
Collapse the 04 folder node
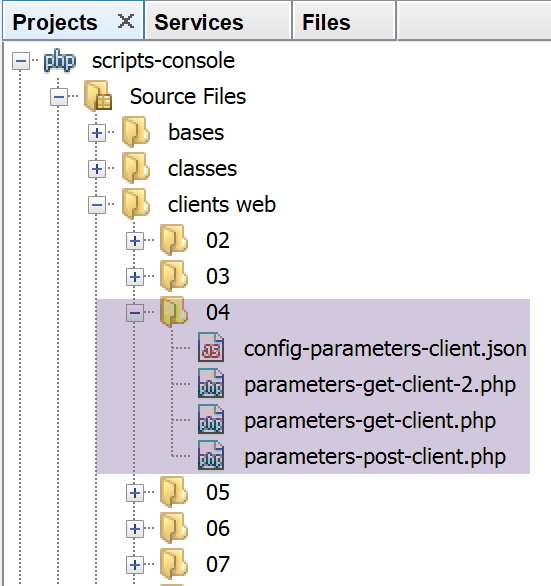click(135, 313)
